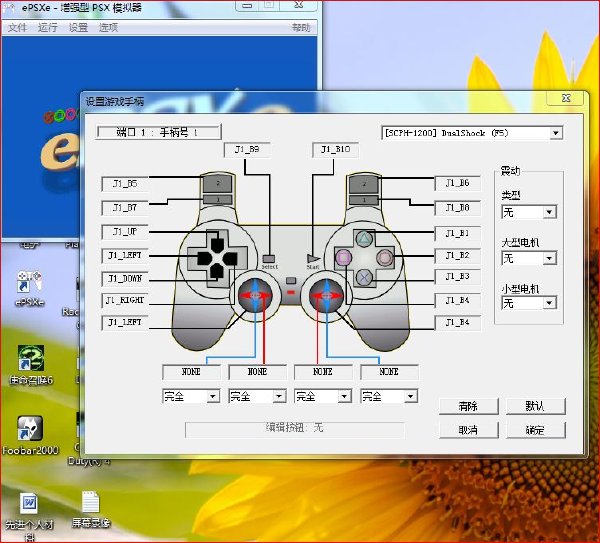The image size is (600, 543).
Task: Click the D-pad down arrow on the controller
Action: tap(217, 271)
